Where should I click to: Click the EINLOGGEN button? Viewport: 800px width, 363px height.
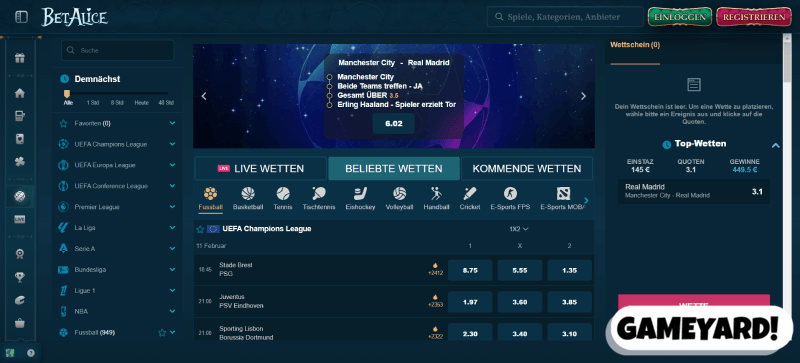(680, 17)
